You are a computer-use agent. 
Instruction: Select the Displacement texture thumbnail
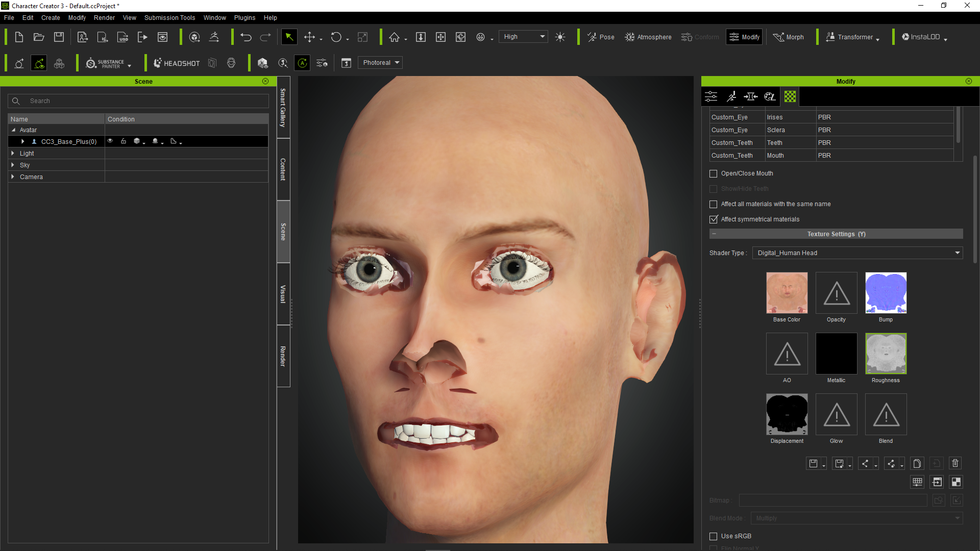click(x=787, y=414)
